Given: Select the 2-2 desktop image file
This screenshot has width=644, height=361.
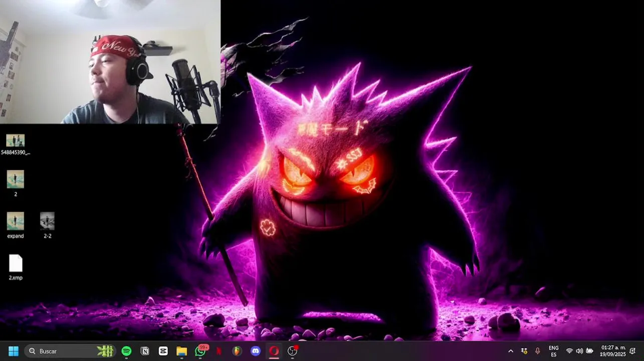Looking at the screenshot, I should (47, 221).
